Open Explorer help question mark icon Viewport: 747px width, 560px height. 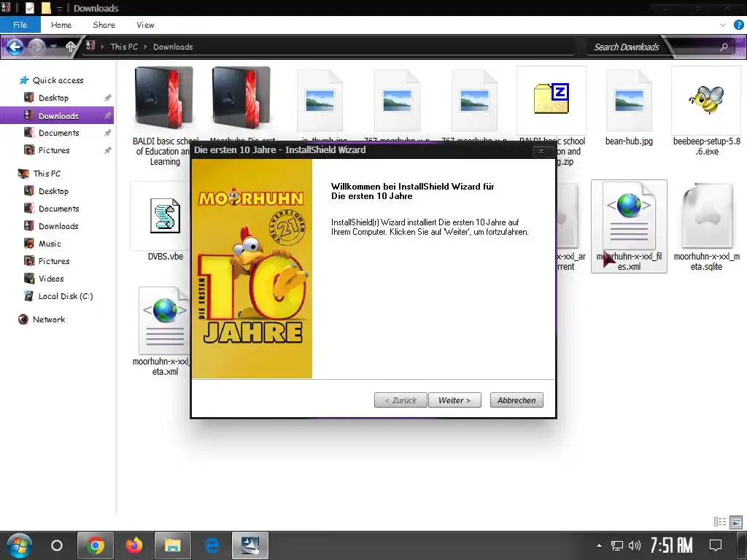[x=738, y=25]
